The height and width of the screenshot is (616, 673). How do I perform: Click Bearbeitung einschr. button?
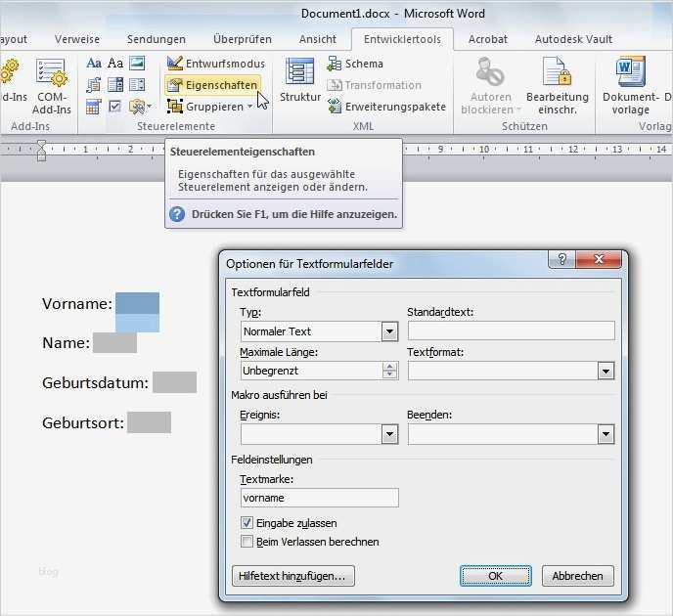[x=558, y=86]
